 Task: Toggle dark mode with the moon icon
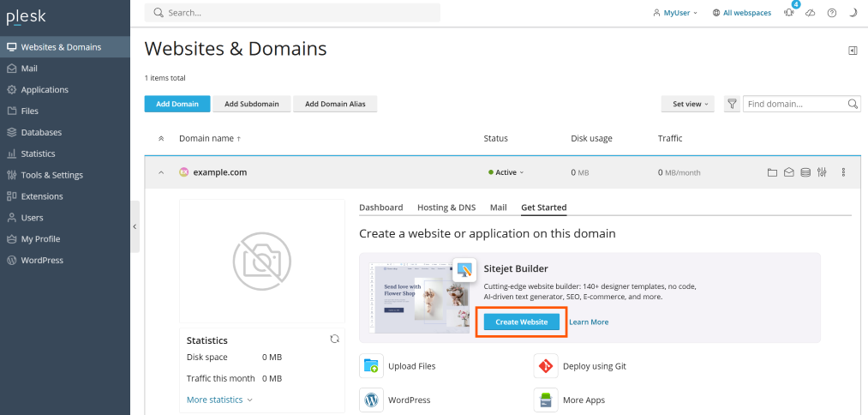click(853, 13)
